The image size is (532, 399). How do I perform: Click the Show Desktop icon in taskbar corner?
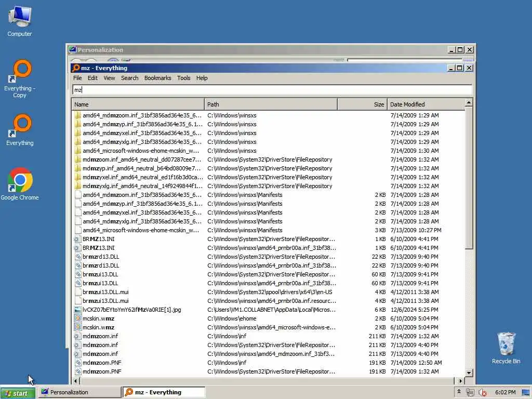coord(526,393)
